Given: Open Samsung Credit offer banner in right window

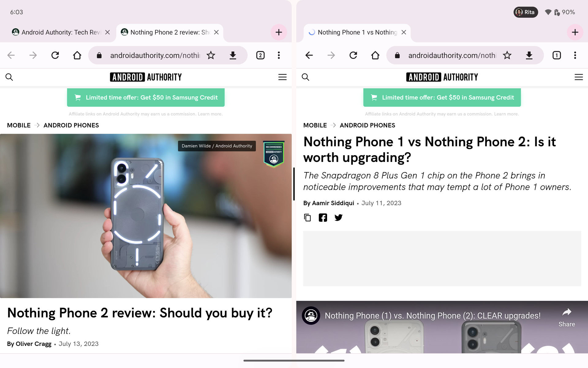Looking at the screenshot, I should [x=442, y=98].
